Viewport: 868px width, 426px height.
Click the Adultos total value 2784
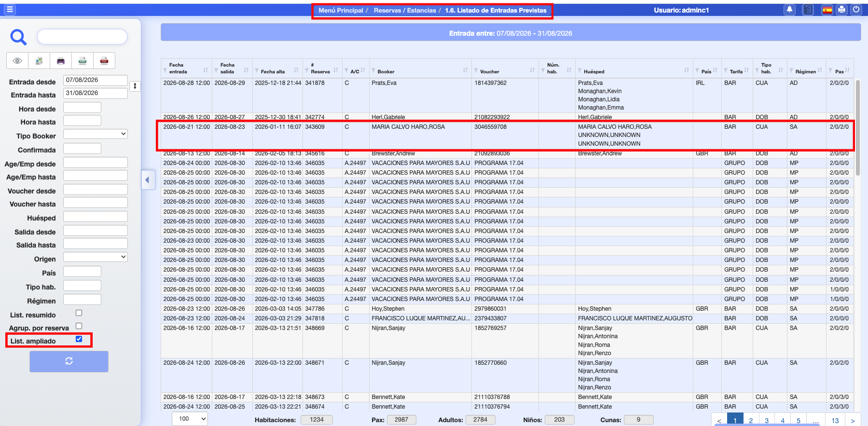coord(480,420)
